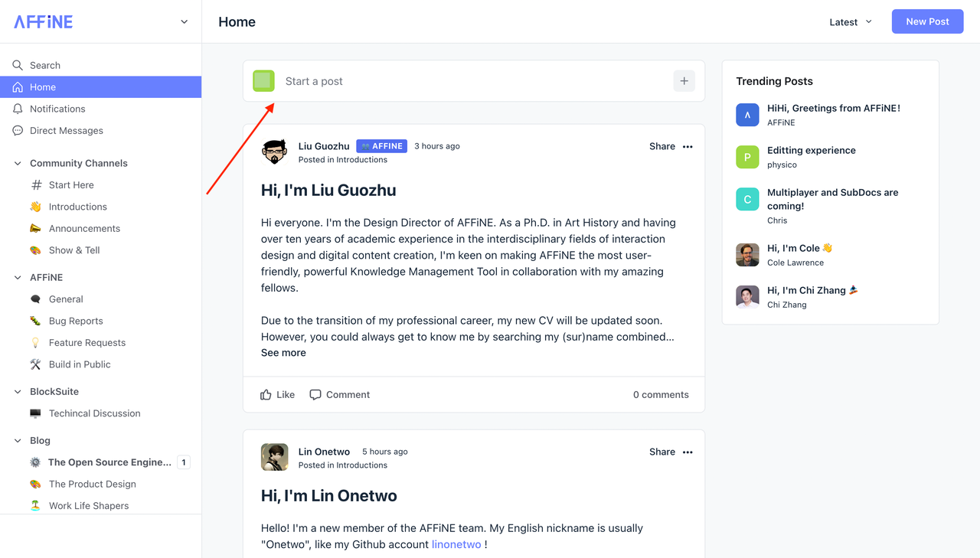Click the teal C avatar for Chris
The image size is (980, 558).
tap(748, 199)
